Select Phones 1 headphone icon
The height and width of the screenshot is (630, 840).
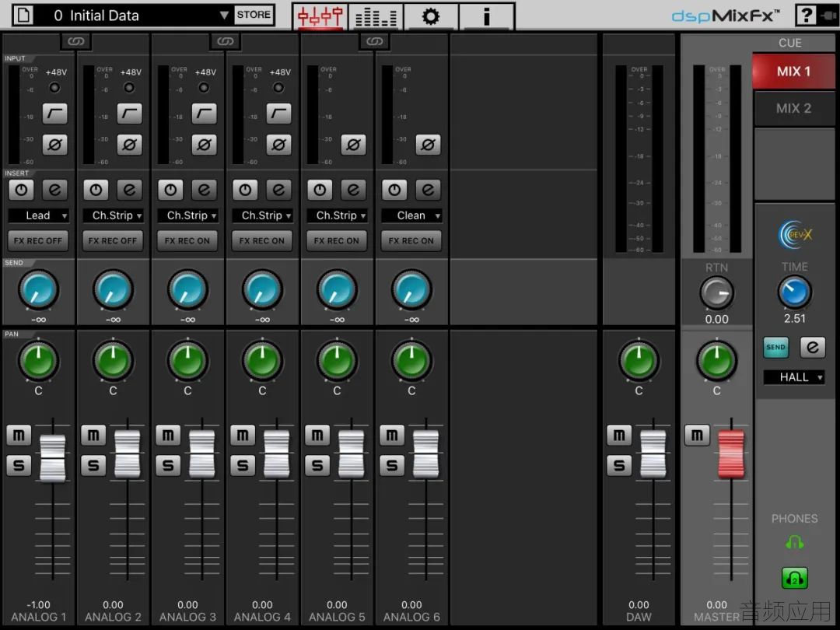[x=794, y=543]
